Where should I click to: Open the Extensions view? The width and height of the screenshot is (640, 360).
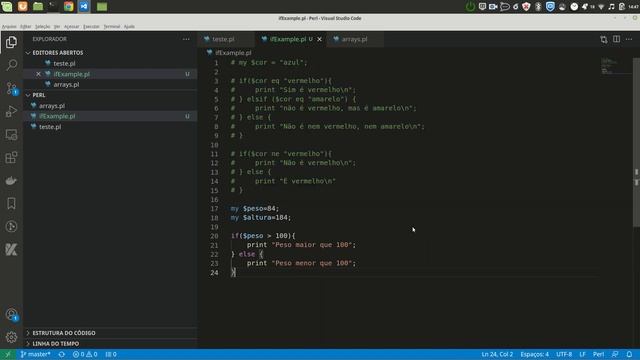pyautogui.click(x=11, y=157)
